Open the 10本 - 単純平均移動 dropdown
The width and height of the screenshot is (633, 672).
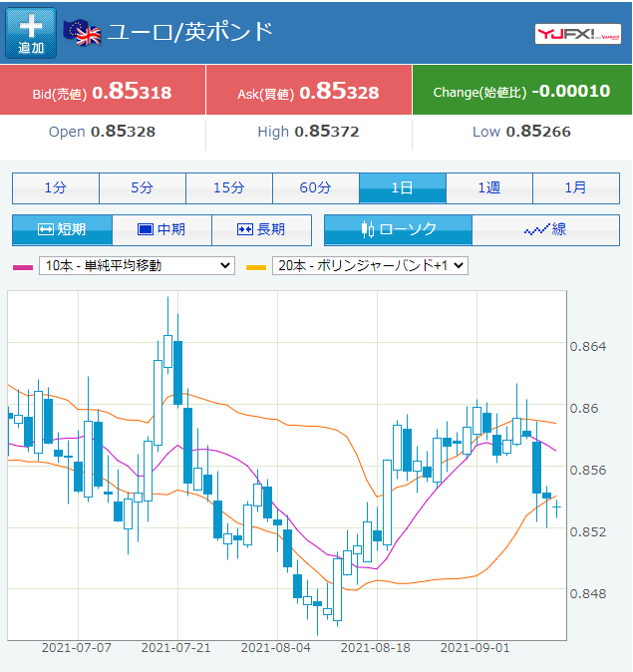pyautogui.click(x=137, y=266)
